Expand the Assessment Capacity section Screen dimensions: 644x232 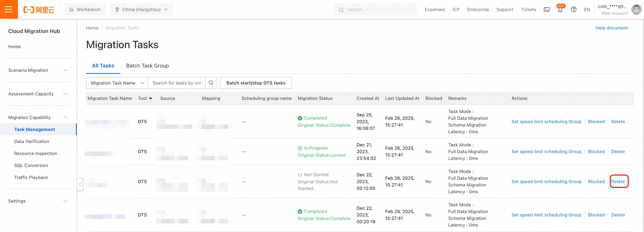tap(38, 94)
